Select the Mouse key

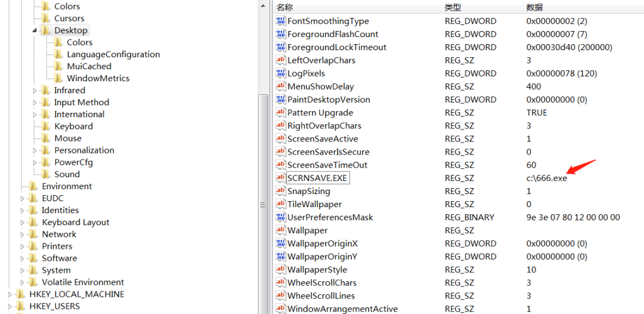coord(68,138)
